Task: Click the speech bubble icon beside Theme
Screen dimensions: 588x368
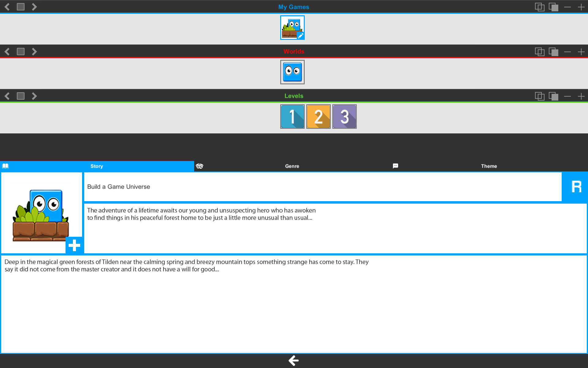Action: pos(395,166)
